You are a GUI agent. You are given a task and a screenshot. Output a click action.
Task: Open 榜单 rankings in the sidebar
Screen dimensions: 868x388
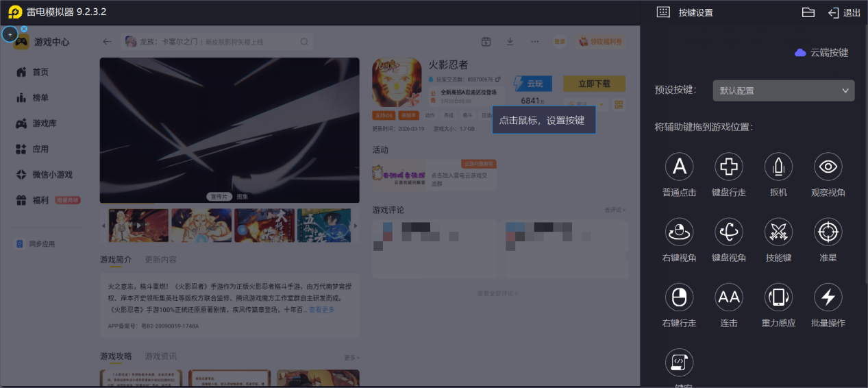[33, 98]
